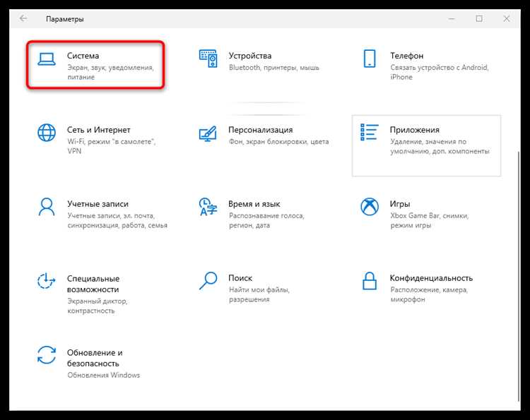The width and height of the screenshot is (530, 420).
Task: Click "Связать устройство с Android, iPhone" text
Action: [440, 72]
